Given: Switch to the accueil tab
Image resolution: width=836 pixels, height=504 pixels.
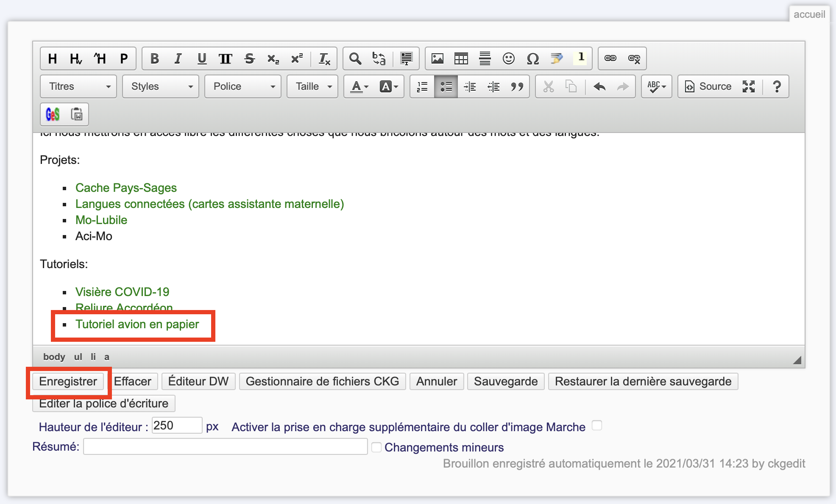Looking at the screenshot, I should point(809,14).
